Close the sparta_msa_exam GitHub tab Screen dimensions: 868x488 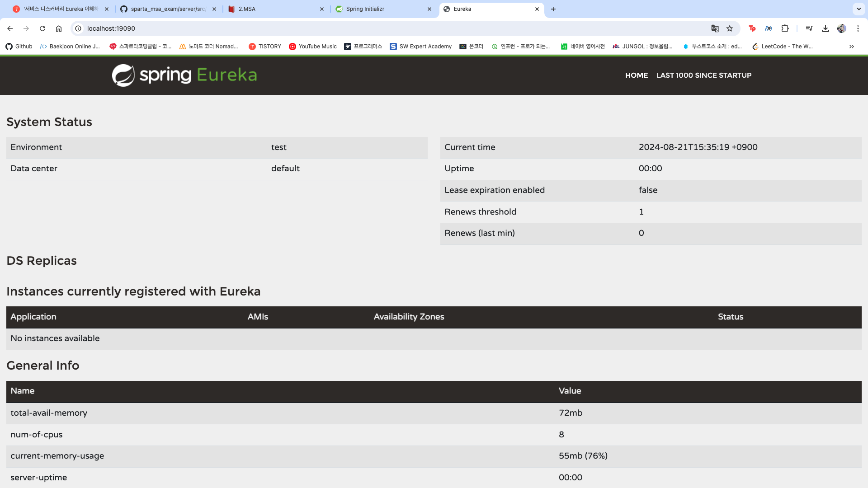pyautogui.click(x=214, y=9)
